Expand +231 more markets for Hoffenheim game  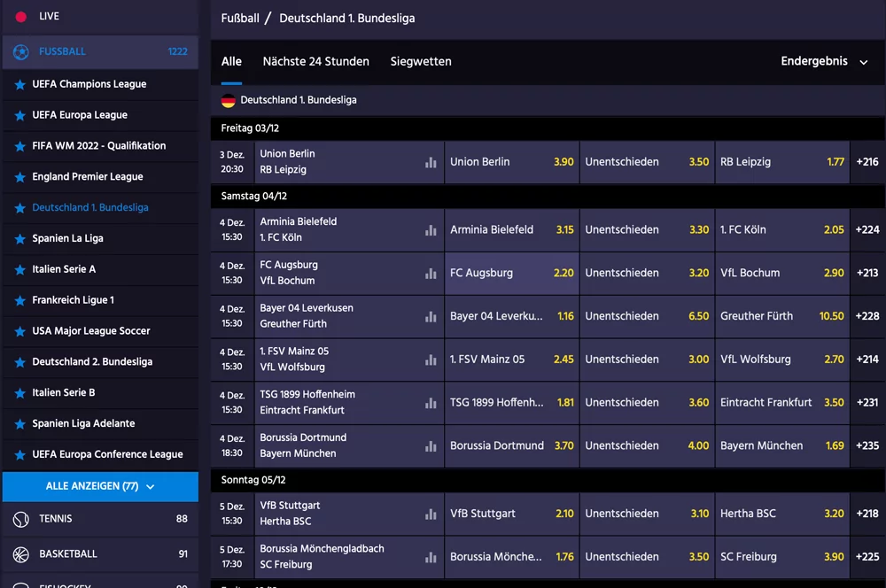867,403
